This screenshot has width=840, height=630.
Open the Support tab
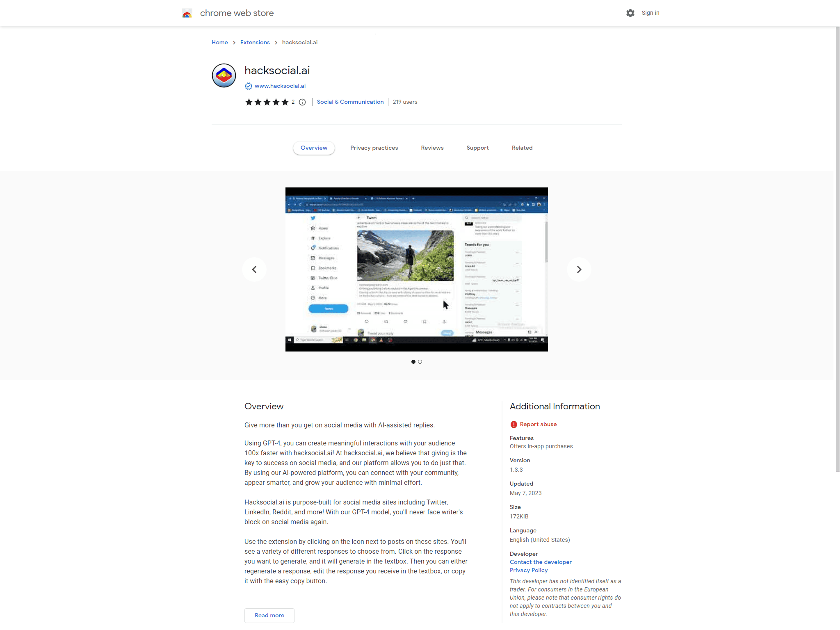click(x=478, y=148)
